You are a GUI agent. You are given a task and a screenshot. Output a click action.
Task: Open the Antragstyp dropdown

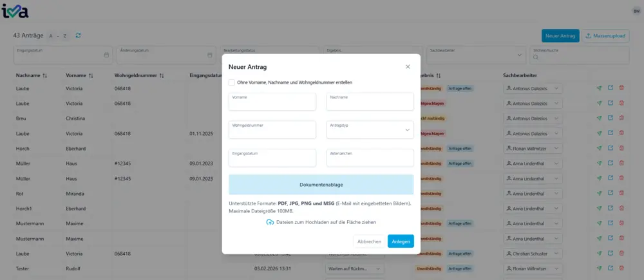pyautogui.click(x=370, y=130)
